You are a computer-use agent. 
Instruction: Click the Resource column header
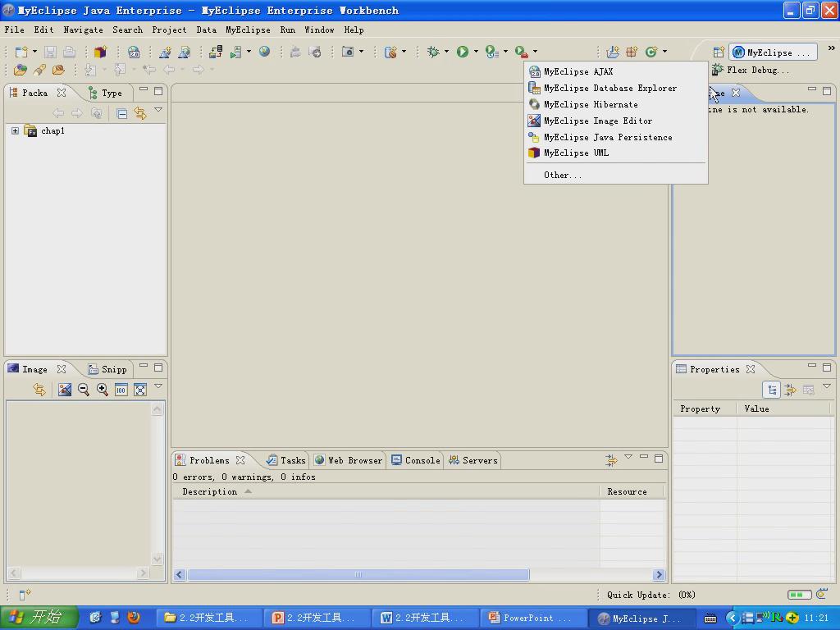[631, 492]
